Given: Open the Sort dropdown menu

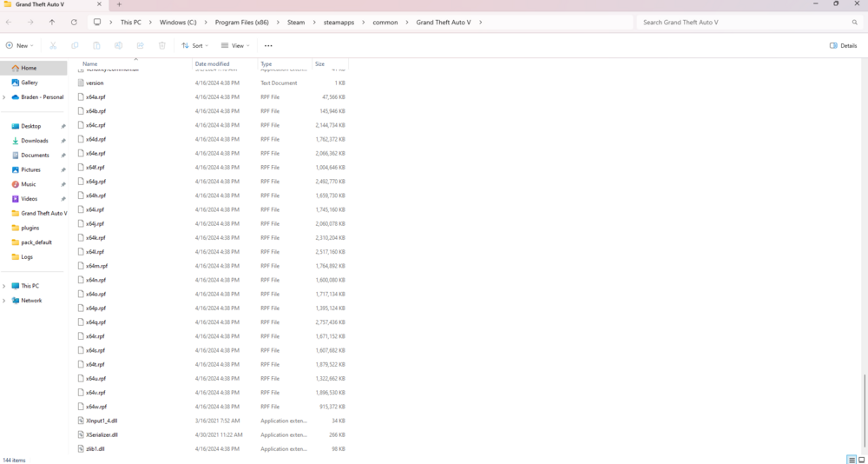Looking at the screenshot, I should 194,45.
